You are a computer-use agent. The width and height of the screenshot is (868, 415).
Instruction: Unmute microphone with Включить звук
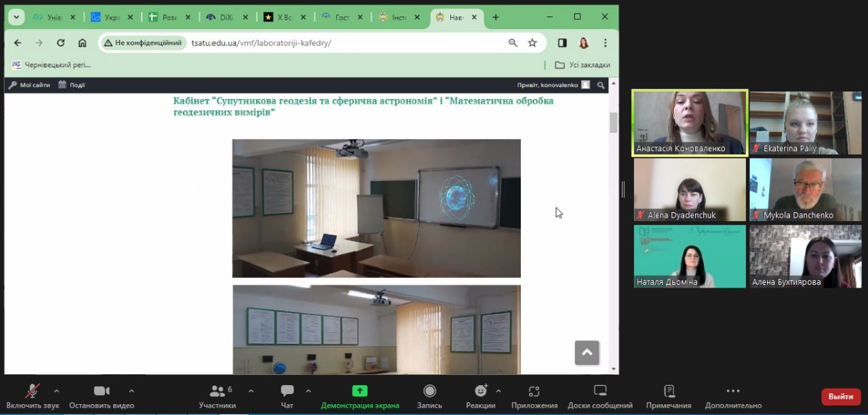32,391
